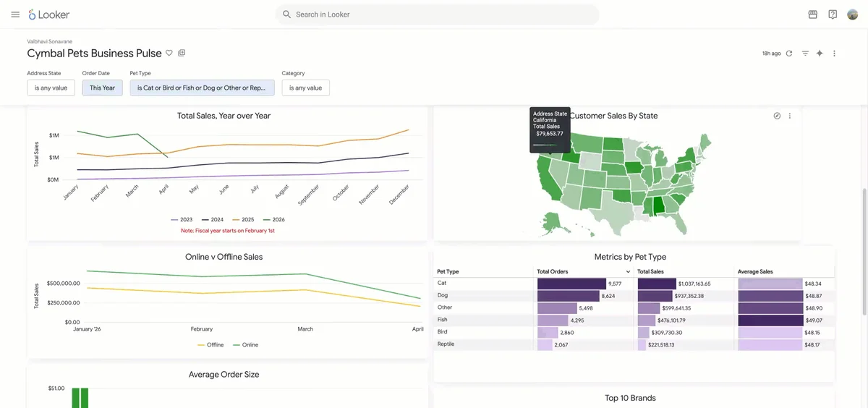Sort by the Total Sales column header

650,272
